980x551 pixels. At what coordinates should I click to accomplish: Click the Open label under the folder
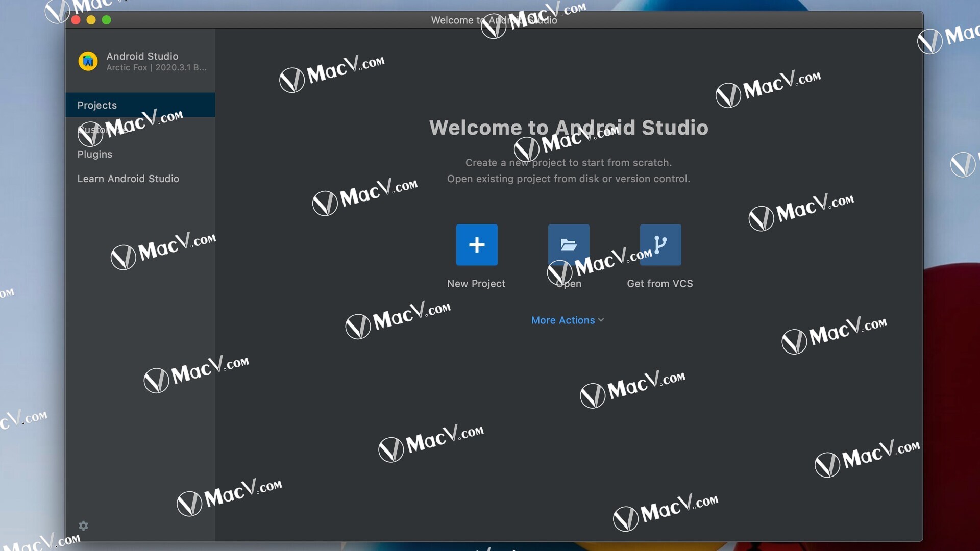[x=569, y=284]
